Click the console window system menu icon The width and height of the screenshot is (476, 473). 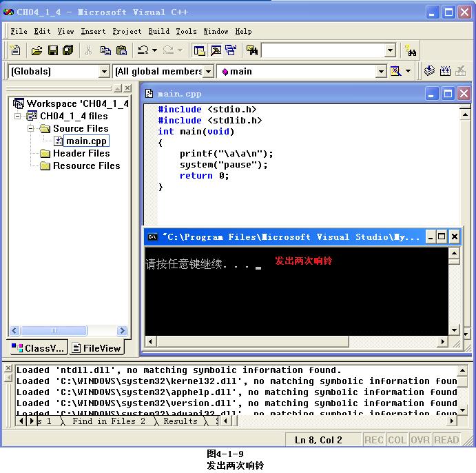[153, 236]
